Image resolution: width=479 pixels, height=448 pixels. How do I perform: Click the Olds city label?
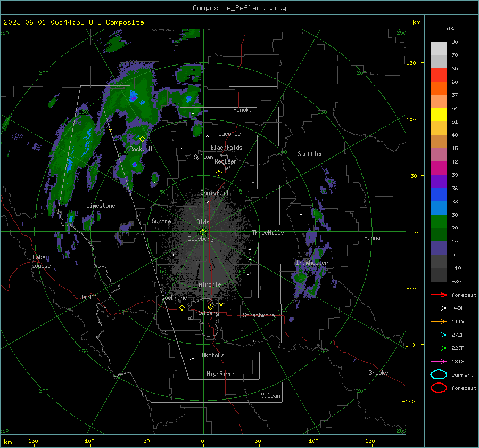(x=203, y=222)
